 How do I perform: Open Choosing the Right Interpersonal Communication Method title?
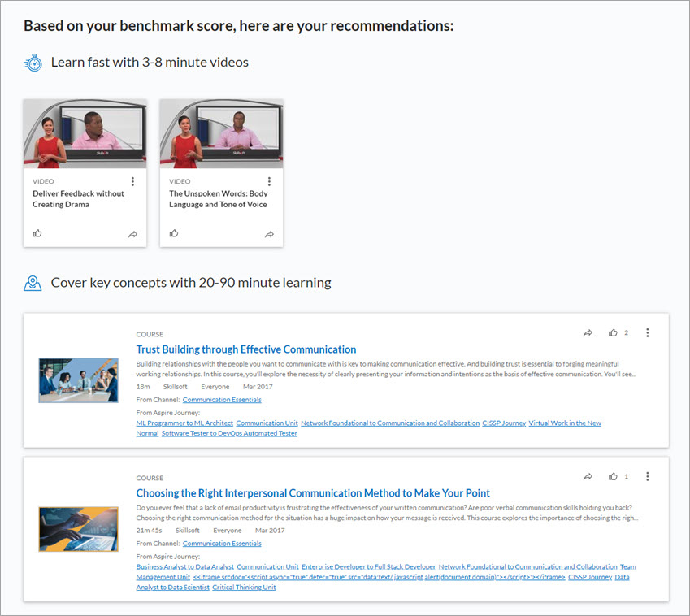point(313,493)
